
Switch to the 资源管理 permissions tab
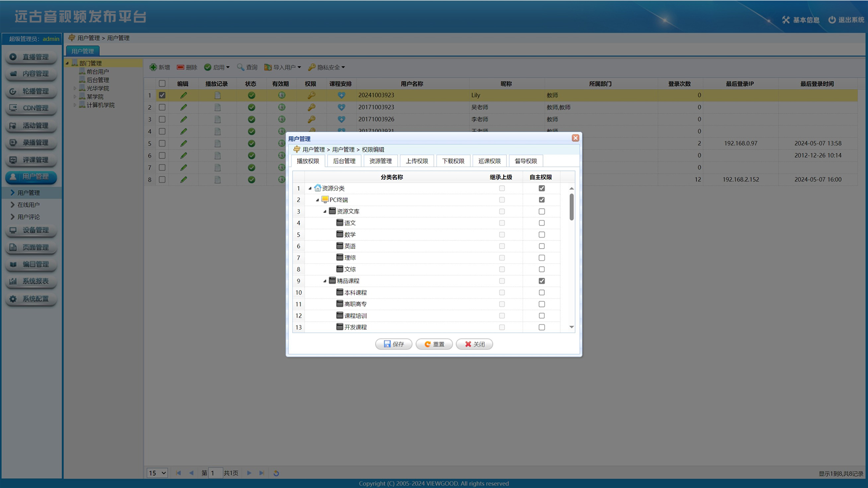pos(381,161)
